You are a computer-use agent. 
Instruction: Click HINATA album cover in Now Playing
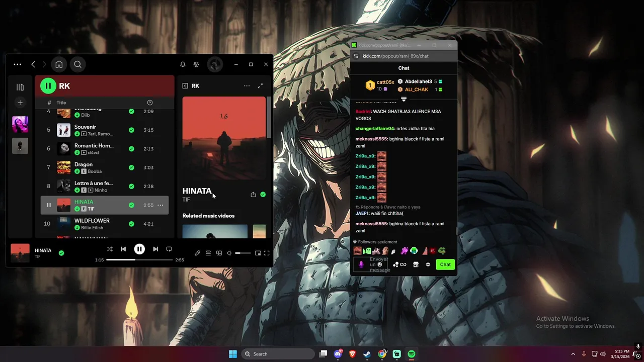[224, 138]
